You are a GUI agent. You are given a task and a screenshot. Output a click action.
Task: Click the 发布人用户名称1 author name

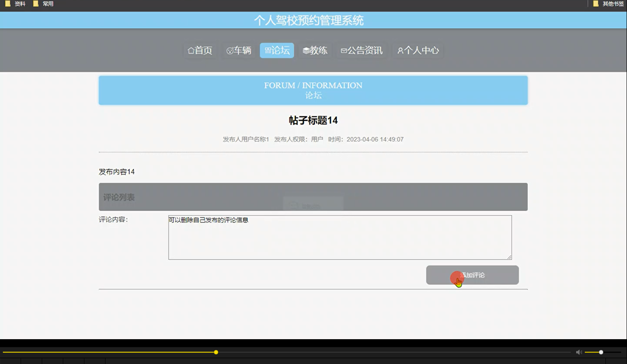[x=245, y=139]
